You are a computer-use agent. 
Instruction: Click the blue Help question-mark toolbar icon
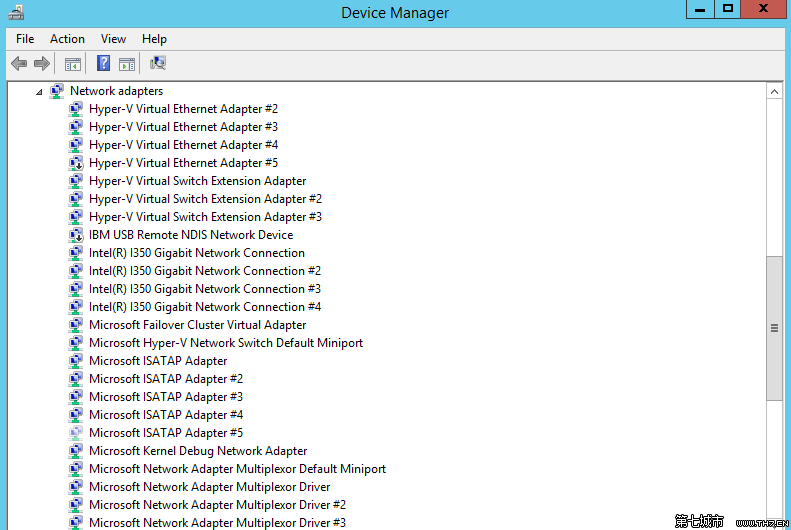coord(103,63)
